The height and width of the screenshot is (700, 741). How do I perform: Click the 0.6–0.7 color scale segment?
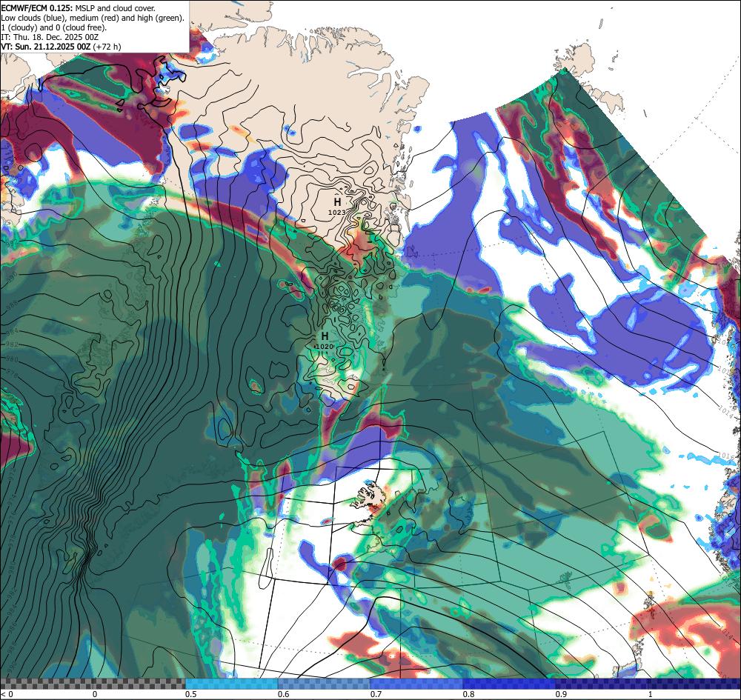pos(325,684)
